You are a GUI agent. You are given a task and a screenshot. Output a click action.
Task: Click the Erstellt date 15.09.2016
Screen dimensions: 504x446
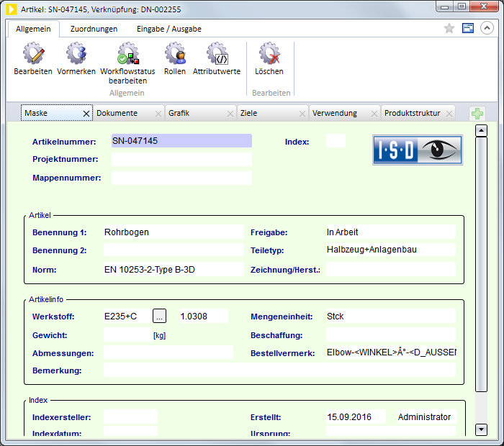pyautogui.click(x=356, y=417)
